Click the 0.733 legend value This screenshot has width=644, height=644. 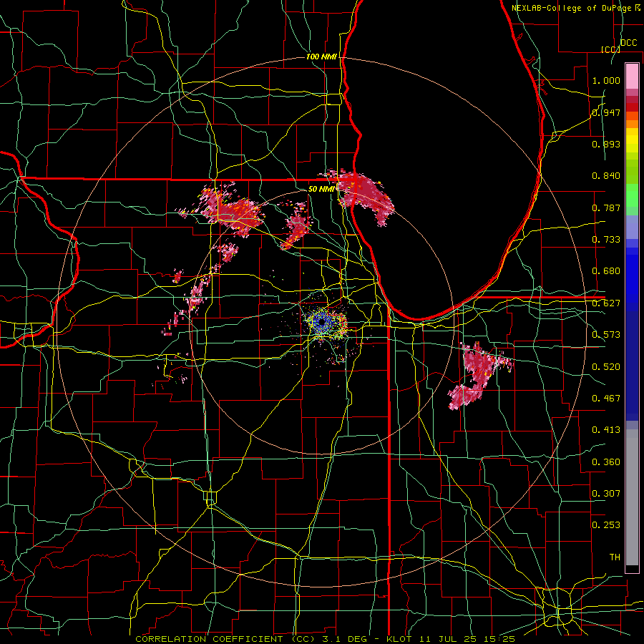tap(606, 240)
